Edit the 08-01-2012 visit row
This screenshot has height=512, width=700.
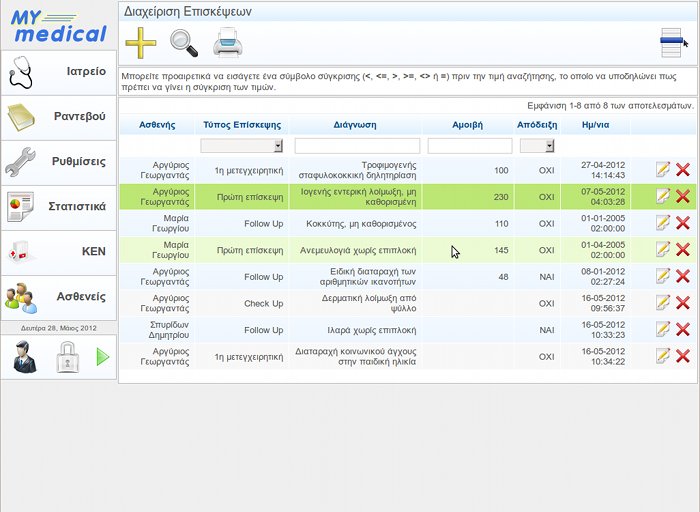pos(663,276)
